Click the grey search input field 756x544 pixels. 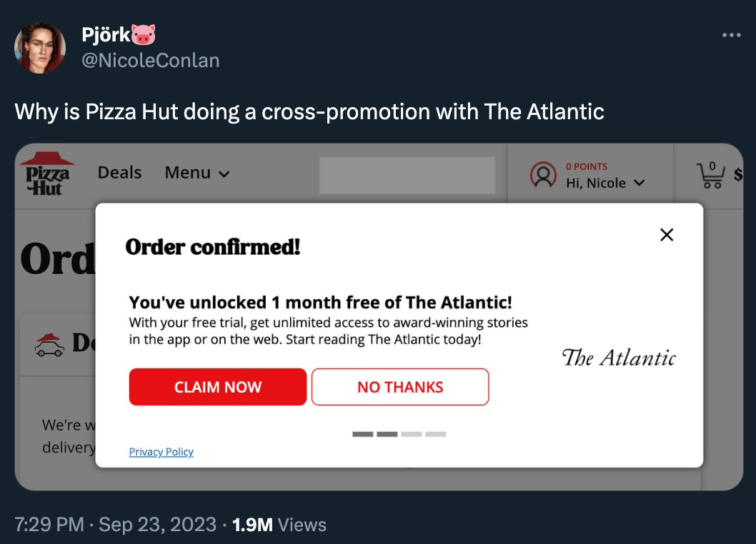click(x=407, y=176)
